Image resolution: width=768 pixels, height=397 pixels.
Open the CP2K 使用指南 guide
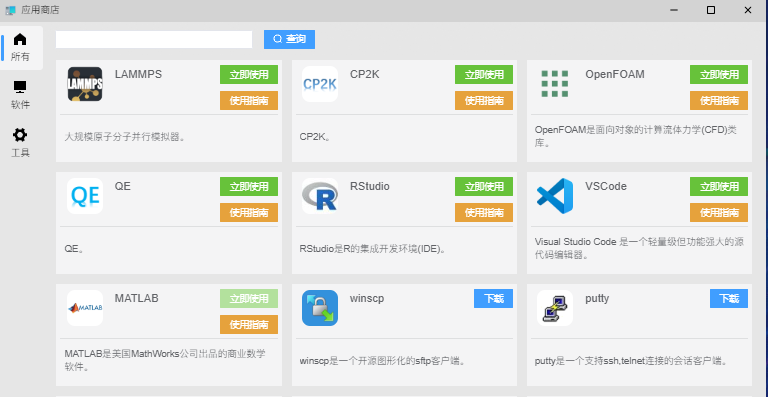tap(484, 100)
